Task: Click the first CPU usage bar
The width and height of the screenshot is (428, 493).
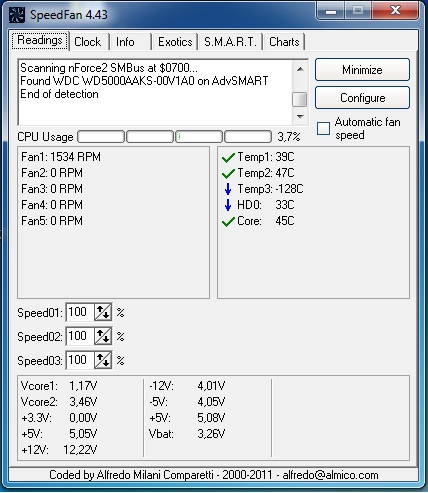Action: pos(101,137)
